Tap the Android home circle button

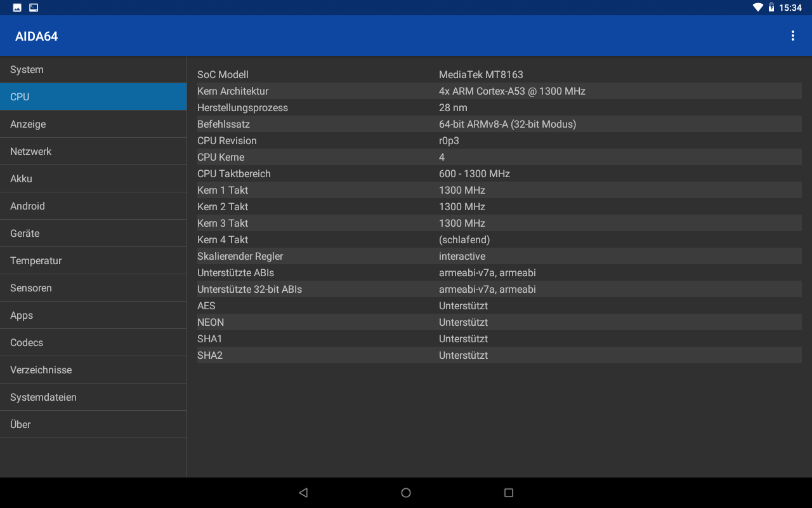(x=406, y=493)
